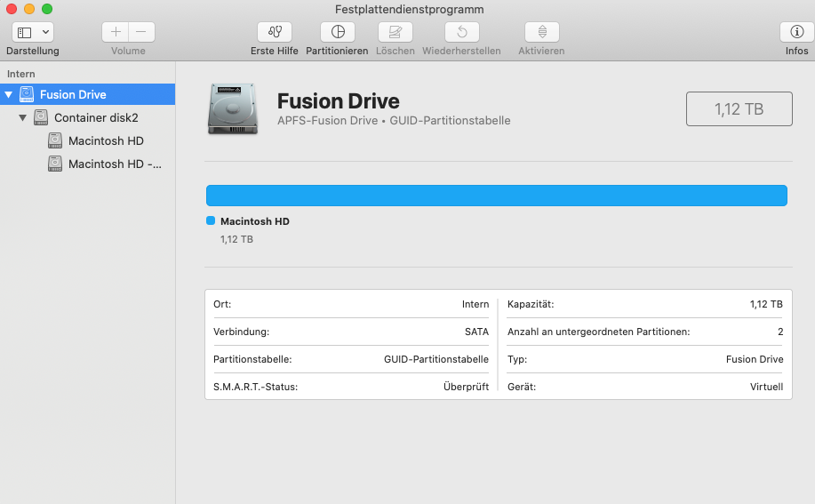Click the blue Macintosh HD legend swatch
This screenshot has height=504, width=815.
click(211, 221)
